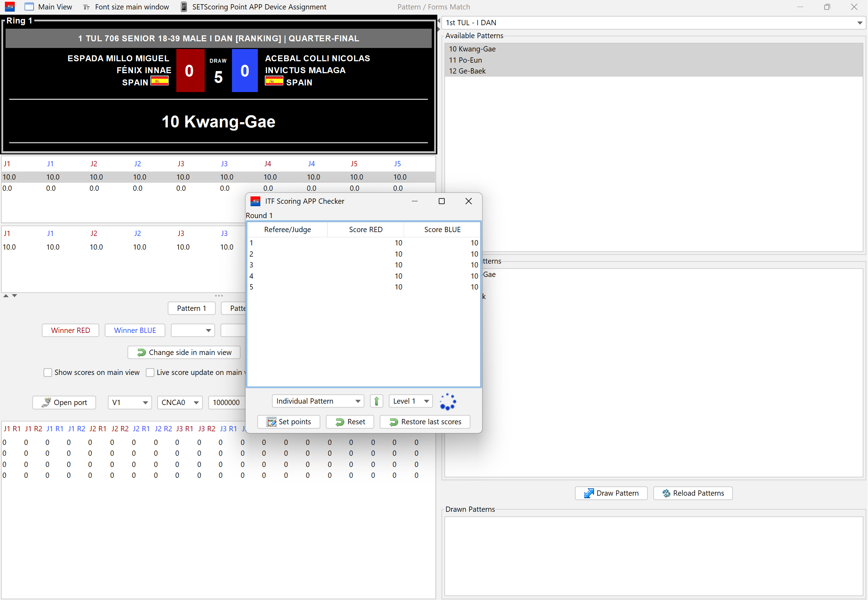The height and width of the screenshot is (600, 868).
Task: Click the Winner RED button
Action: click(x=70, y=330)
